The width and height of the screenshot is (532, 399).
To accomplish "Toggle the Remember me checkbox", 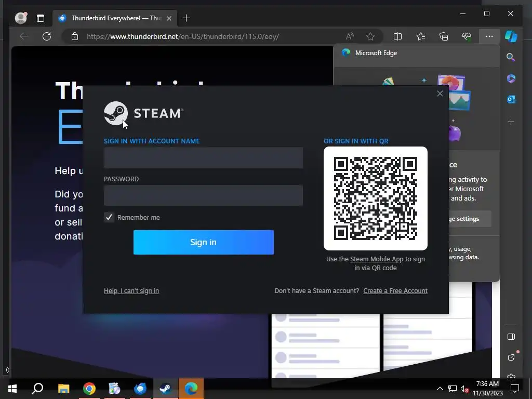I will point(109,217).
